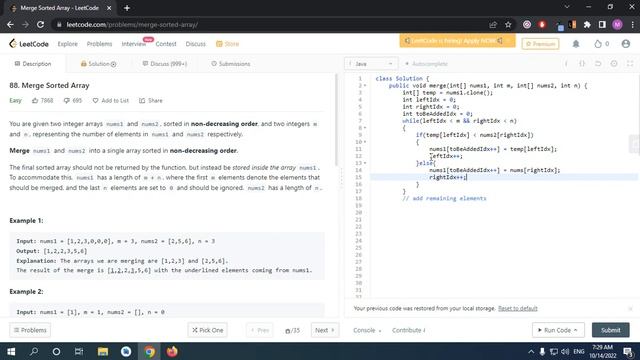
Task: Click the browser address bar URL
Action: pyautogui.click(x=132, y=24)
